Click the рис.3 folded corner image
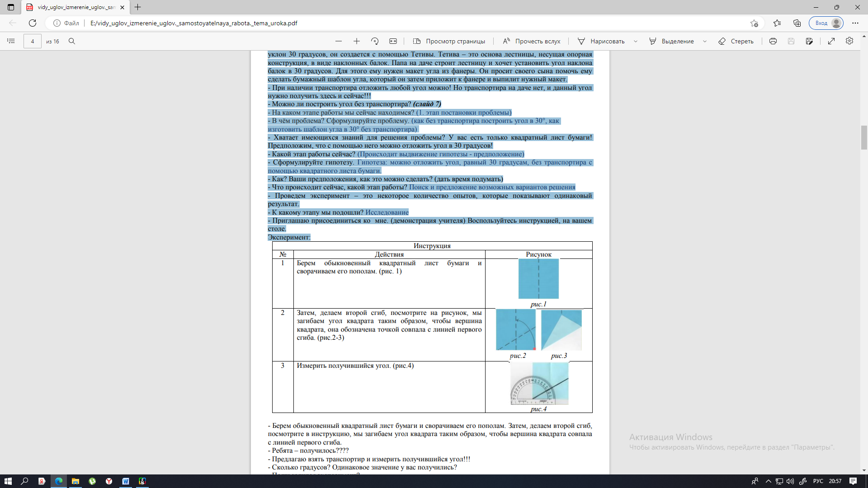This screenshot has width=868, height=488. pyautogui.click(x=561, y=330)
